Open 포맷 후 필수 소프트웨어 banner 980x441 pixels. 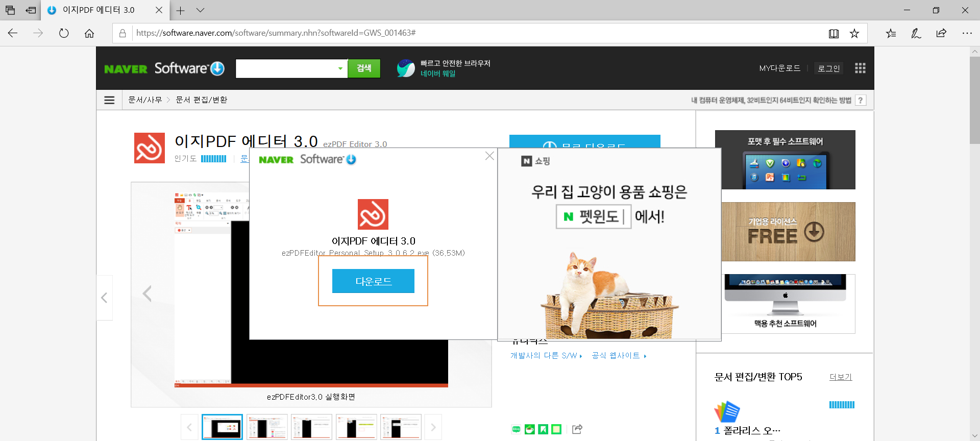tap(785, 160)
